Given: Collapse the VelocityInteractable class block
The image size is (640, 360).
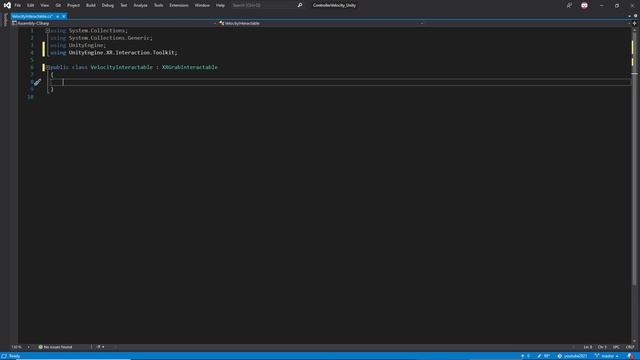Looking at the screenshot, I should tap(47, 67).
